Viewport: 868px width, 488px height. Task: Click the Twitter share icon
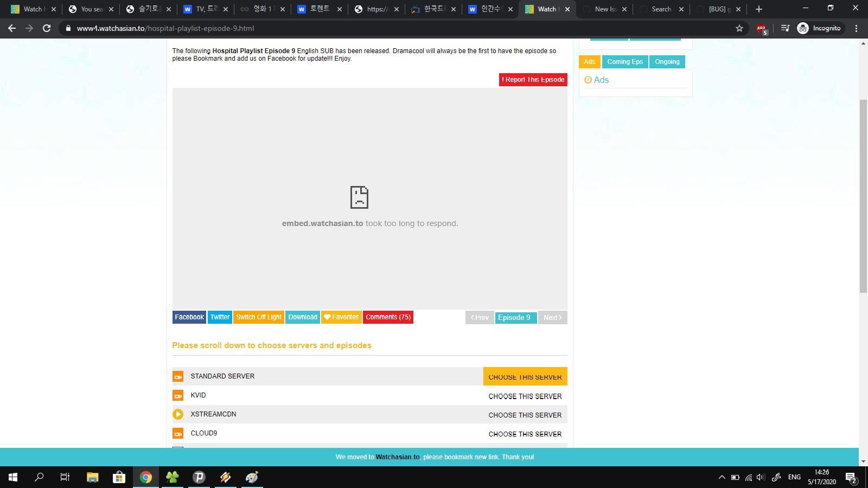pos(219,317)
